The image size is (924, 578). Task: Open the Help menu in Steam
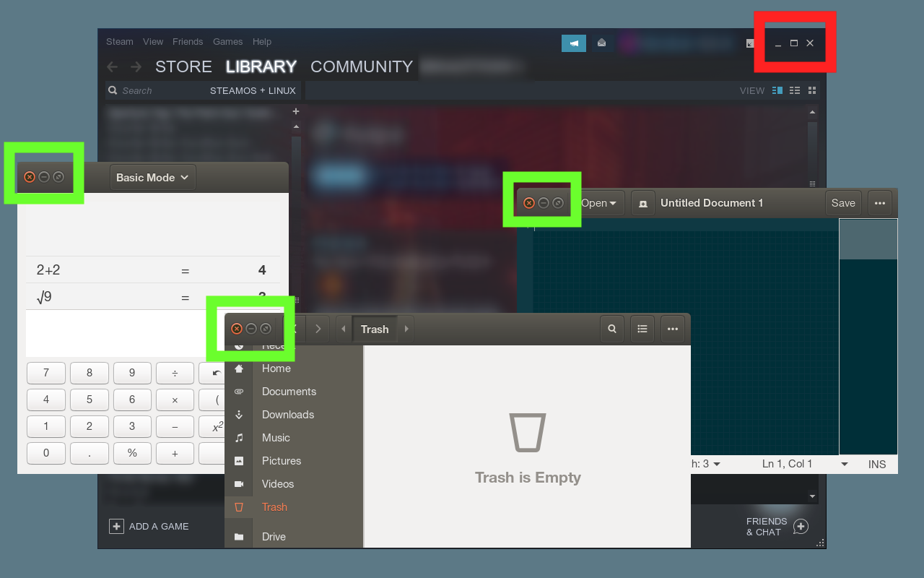[x=262, y=42]
